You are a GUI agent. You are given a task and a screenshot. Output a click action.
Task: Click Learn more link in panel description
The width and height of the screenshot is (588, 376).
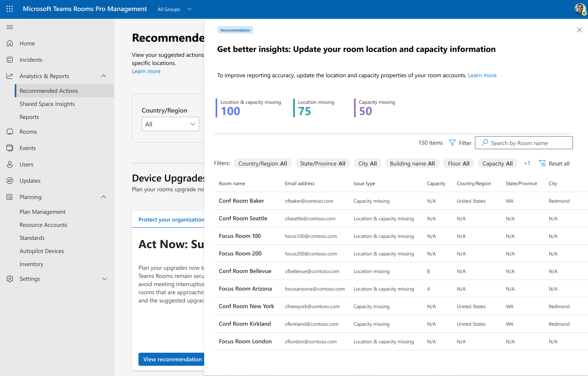[x=482, y=75]
